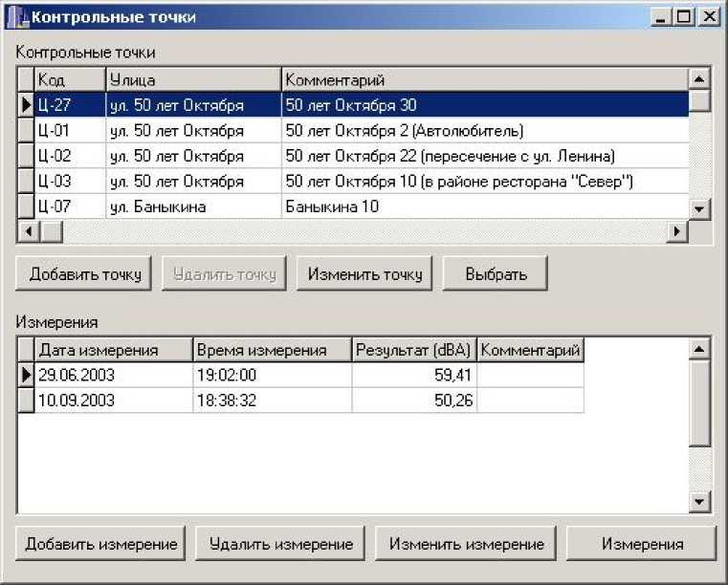Screen dimensions: 728x585
Task: Click horizontal scrollbar thumb of control points
Action: [x=52, y=230]
